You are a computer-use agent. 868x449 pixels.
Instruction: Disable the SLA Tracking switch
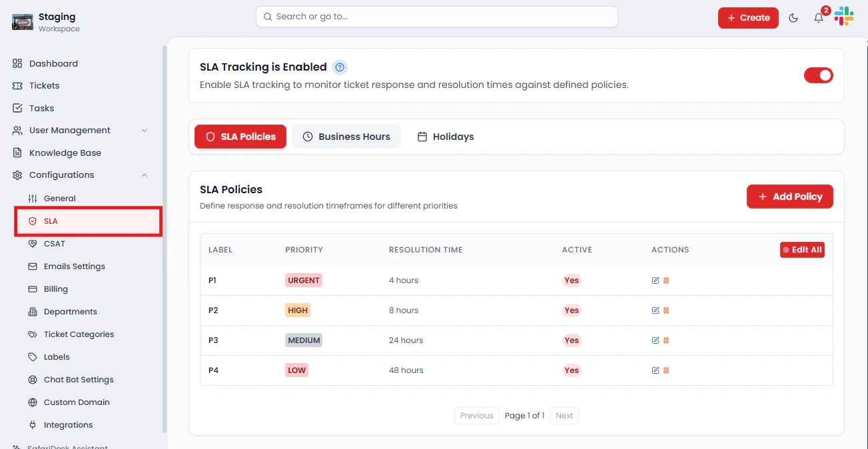coord(819,75)
